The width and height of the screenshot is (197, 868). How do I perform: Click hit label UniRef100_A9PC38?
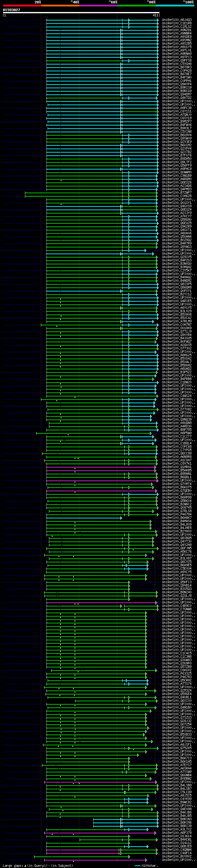pos(177,108)
